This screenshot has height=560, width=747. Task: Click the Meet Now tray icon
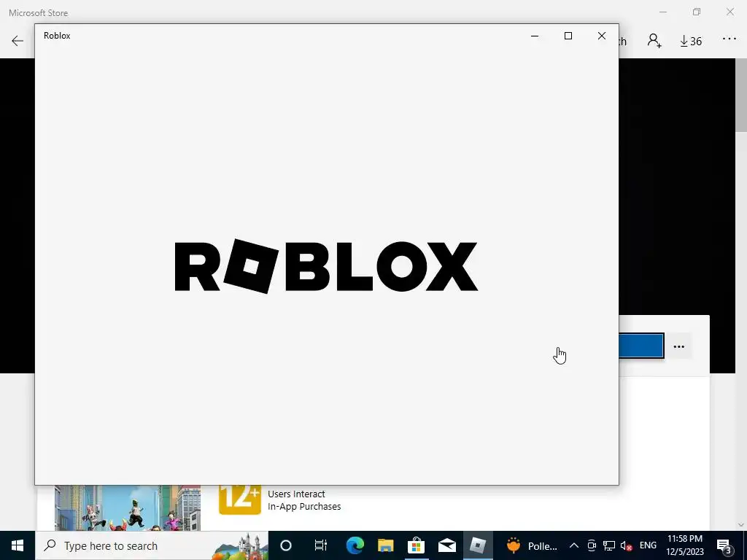(592, 545)
